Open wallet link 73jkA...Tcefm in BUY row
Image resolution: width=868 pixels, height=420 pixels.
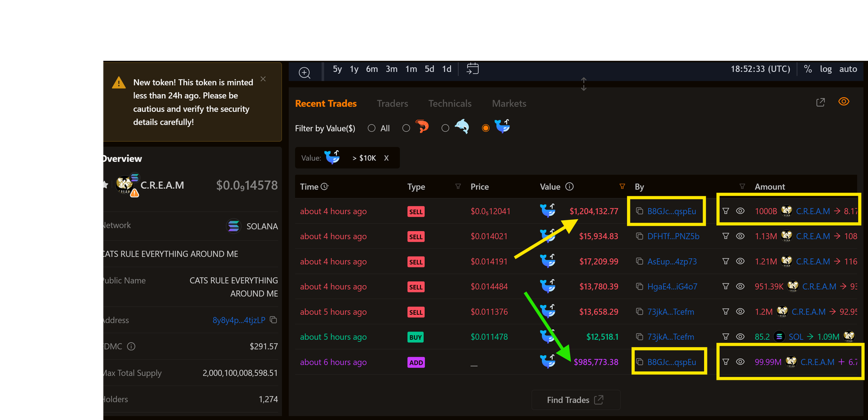click(671, 337)
